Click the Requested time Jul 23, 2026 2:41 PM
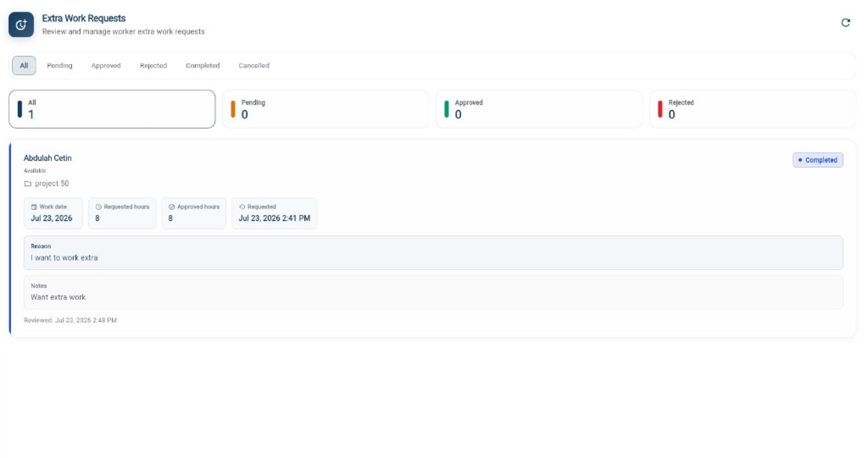 [x=275, y=218]
